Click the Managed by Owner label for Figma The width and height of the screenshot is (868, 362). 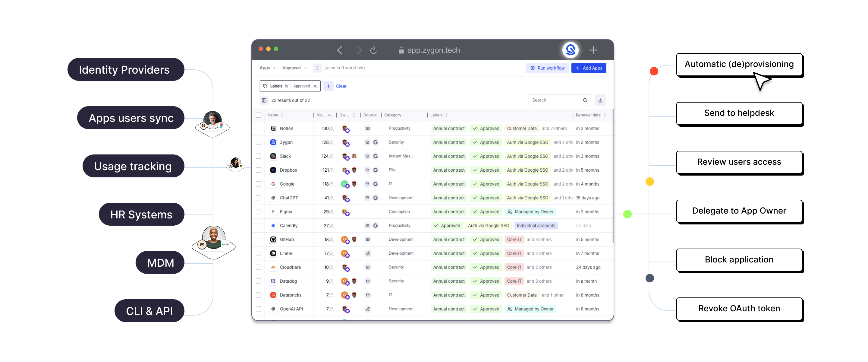point(530,212)
